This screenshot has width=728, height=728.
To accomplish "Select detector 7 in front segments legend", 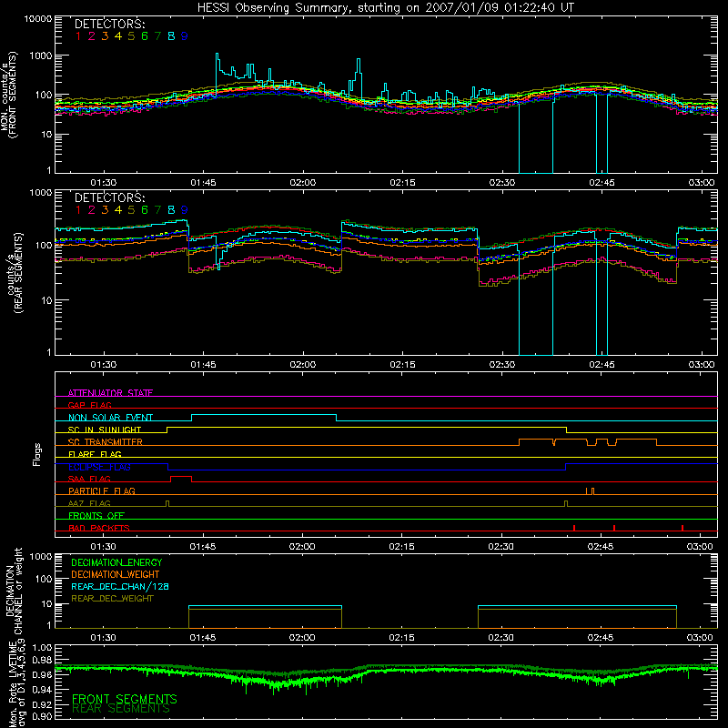I will 157,36.
